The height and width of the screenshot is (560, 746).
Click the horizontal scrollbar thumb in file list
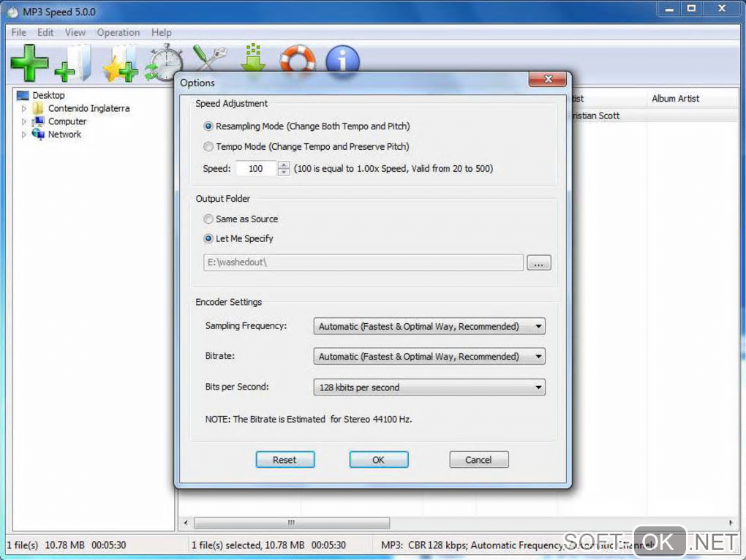click(292, 523)
